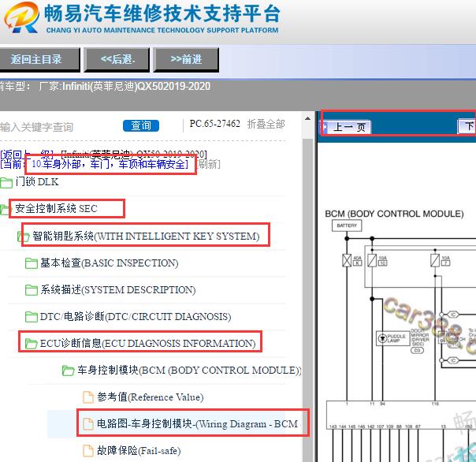
Task: Expand the 基本检查 folder icon
Action: [32, 263]
